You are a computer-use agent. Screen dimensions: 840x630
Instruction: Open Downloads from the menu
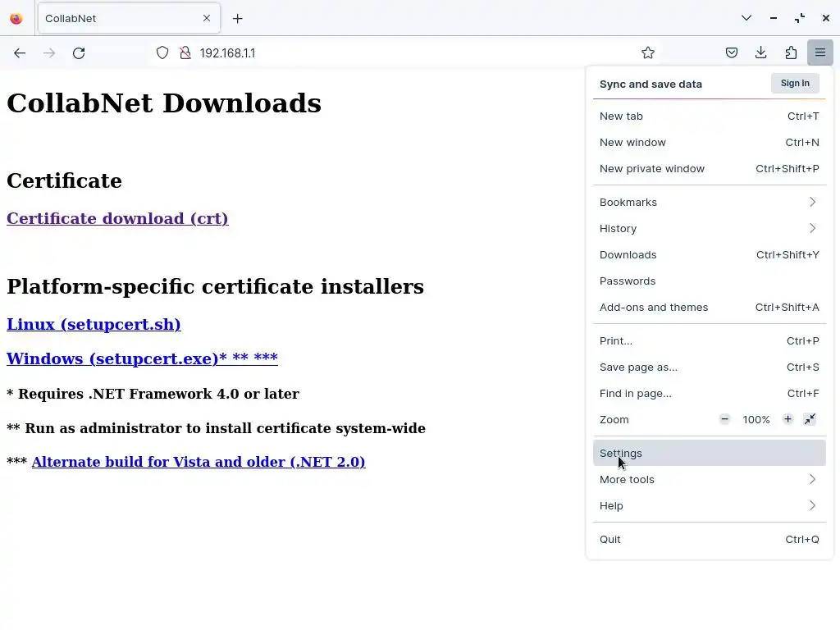[x=710, y=255]
